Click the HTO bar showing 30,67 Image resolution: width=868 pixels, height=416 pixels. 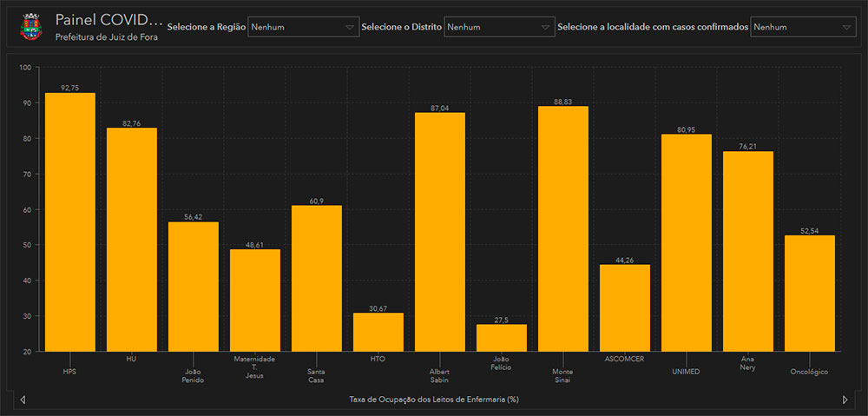pos(378,332)
